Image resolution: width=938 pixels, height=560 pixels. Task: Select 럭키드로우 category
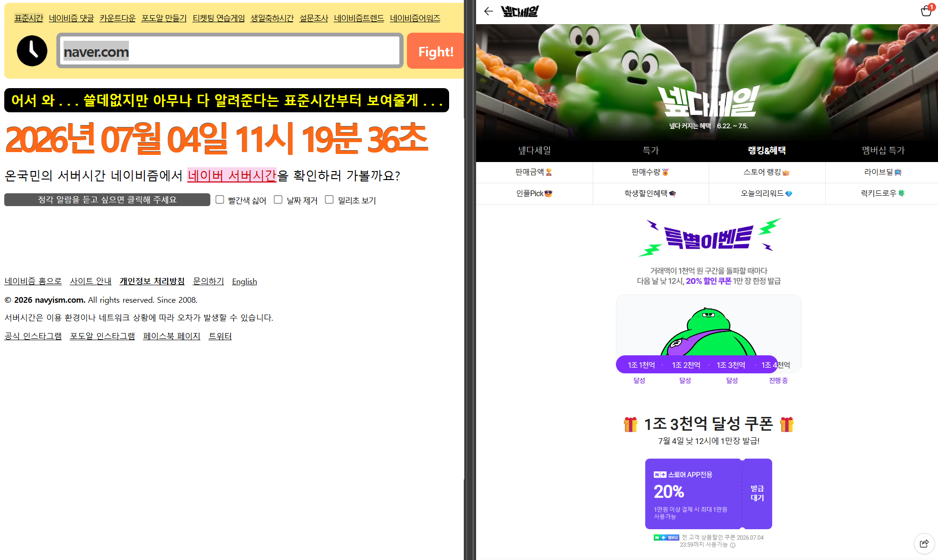(883, 193)
